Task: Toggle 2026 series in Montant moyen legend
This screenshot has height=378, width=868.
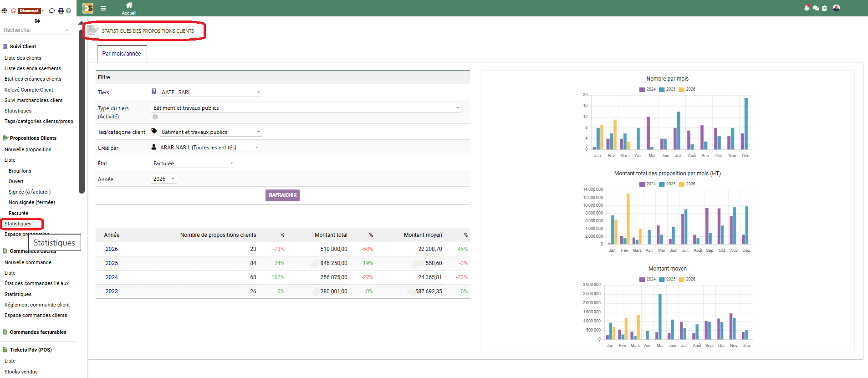Action: tap(687, 279)
